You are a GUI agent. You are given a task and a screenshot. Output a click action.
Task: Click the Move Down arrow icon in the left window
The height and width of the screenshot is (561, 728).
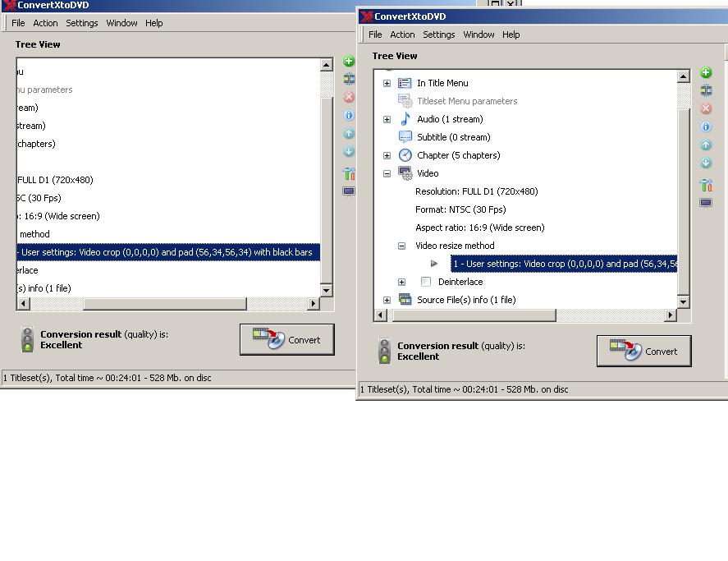click(349, 151)
